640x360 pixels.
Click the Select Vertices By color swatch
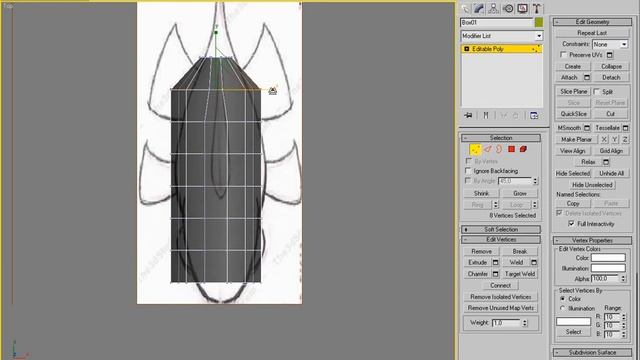(x=573, y=321)
